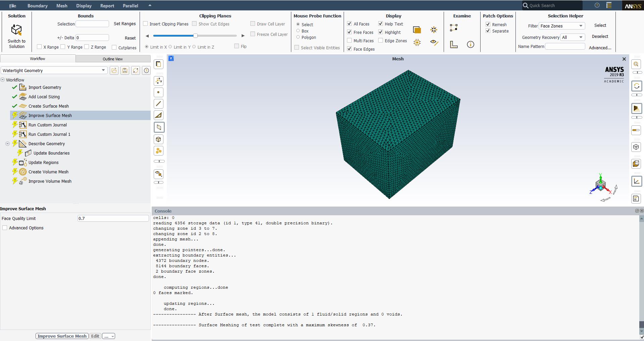Open the Filter Face Zones dropdown
The height and width of the screenshot is (341, 644).
click(x=562, y=26)
